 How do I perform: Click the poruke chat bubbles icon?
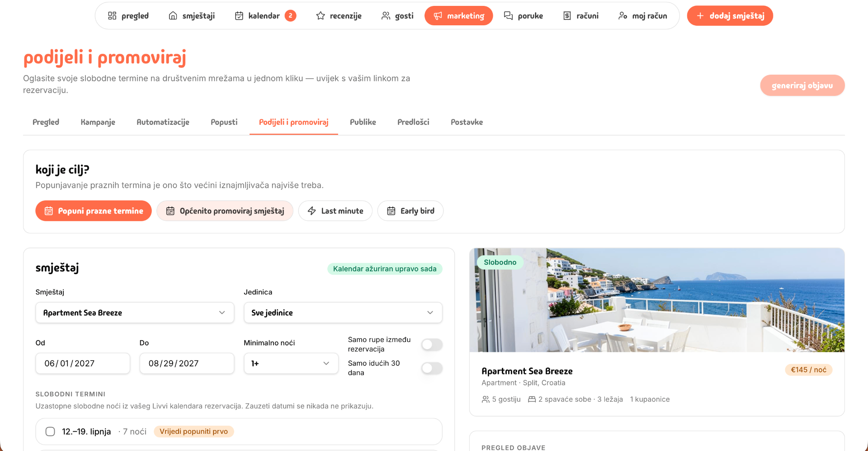pyautogui.click(x=508, y=16)
